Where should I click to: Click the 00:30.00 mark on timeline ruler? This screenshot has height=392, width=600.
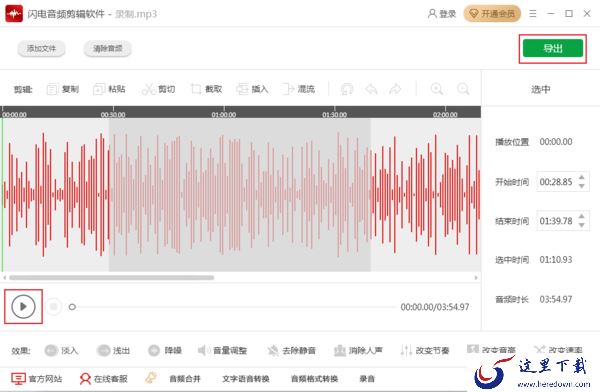point(113,114)
